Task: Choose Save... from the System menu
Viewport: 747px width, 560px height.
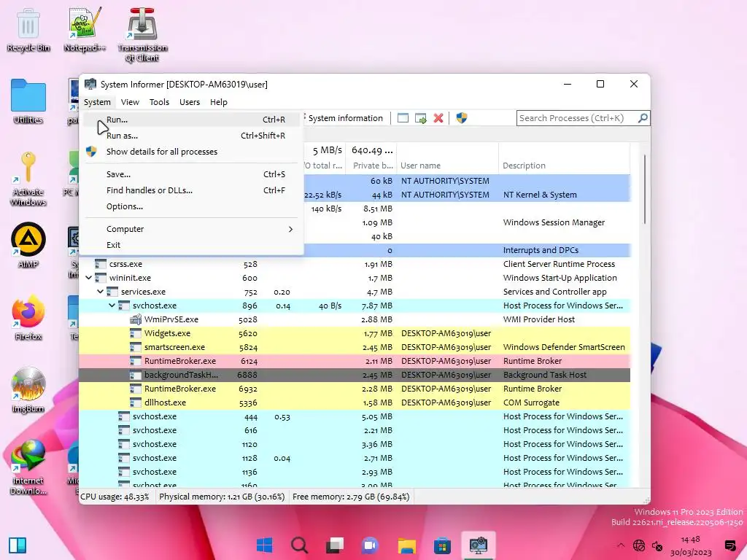Action: 192,174
